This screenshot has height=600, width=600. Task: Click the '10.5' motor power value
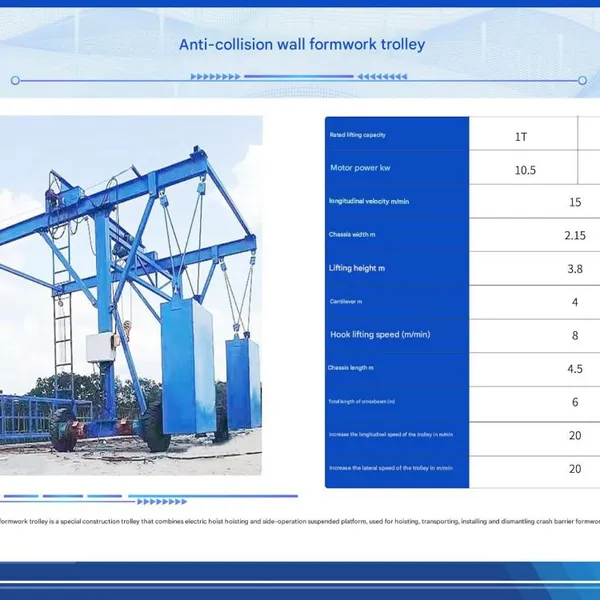pyautogui.click(x=525, y=170)
